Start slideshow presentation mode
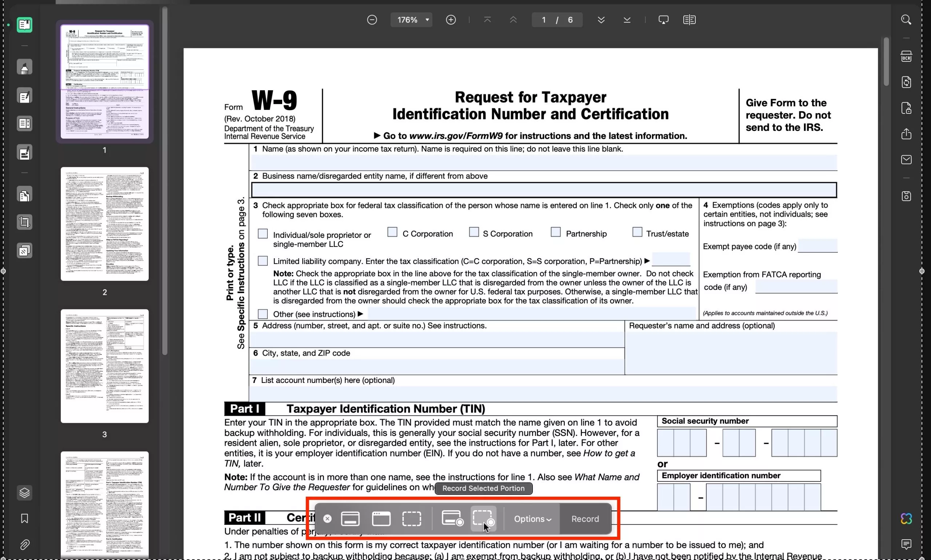 pyautogui.click(x=663, y=20)
